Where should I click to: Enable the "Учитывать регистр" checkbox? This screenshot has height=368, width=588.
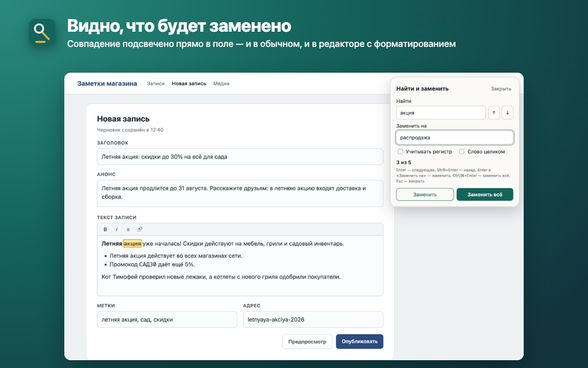point(400,151)
